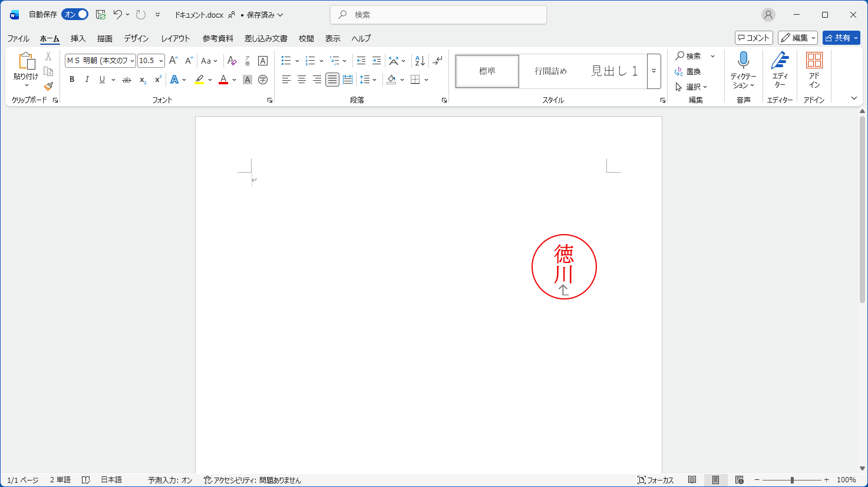The width and height of the screenshot is (868, 487).
Task: Switch to the 挿入 (Insert) tab
Action: pyautogui.click(x=78, y=38)
